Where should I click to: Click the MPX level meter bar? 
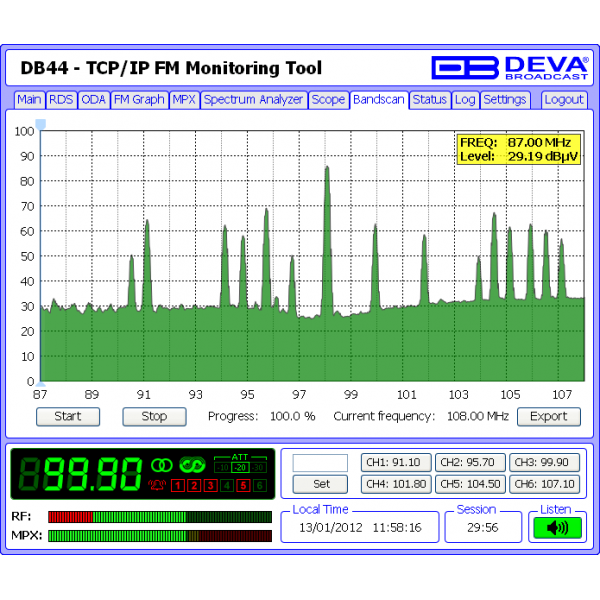tap(160, 536)
